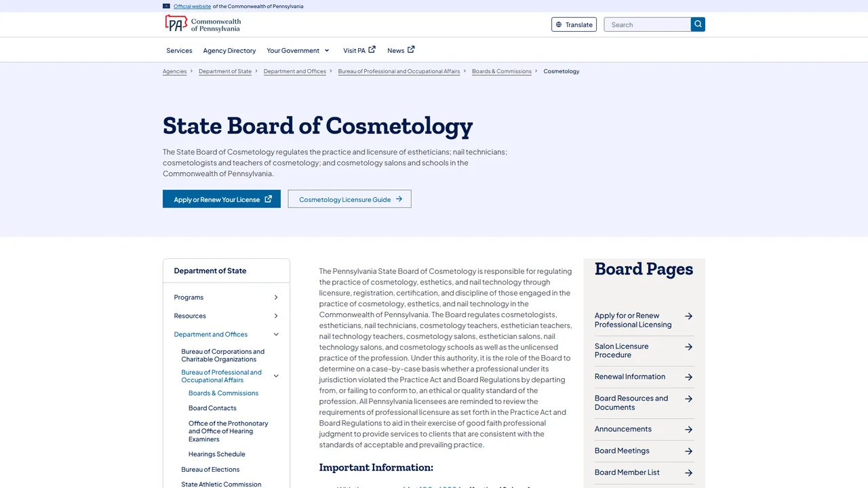The image size is (868, 488).
Task: Click the arrow next to Salon Licensure Procedure
Action: click(x=688, y=346)
